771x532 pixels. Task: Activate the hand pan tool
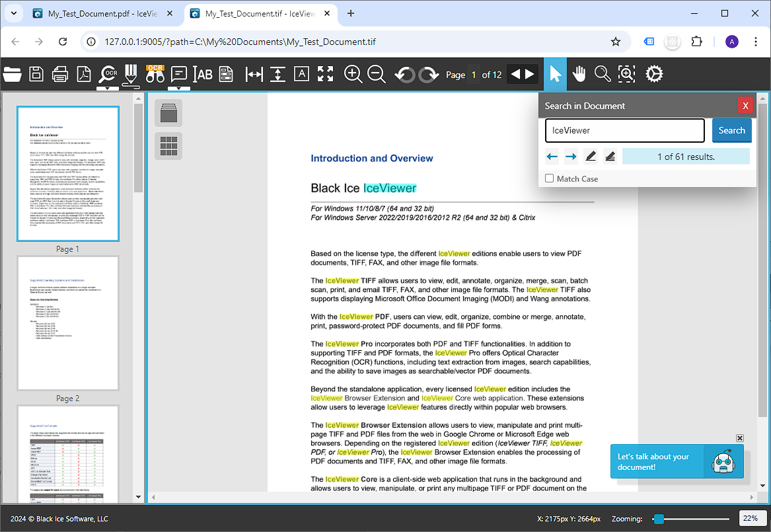coord(579,74)
